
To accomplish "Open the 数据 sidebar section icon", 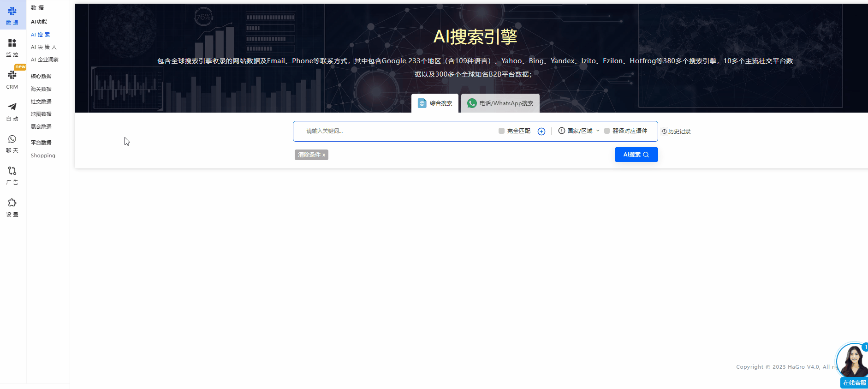I will [x=12, y=11].
